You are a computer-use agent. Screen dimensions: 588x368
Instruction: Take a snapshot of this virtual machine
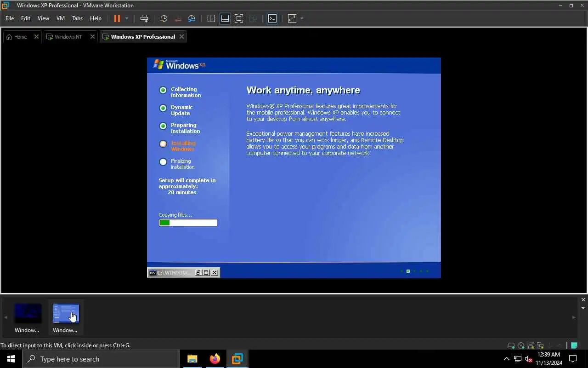(164, 18)
